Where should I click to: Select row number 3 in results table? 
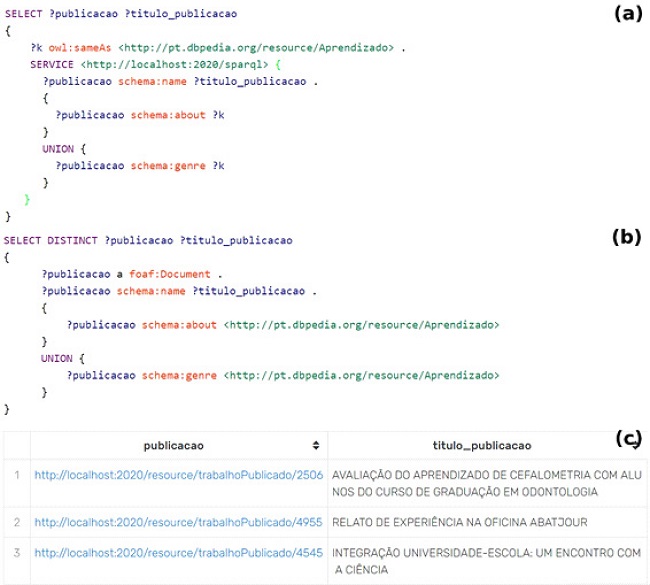click(x=16, y=552)
